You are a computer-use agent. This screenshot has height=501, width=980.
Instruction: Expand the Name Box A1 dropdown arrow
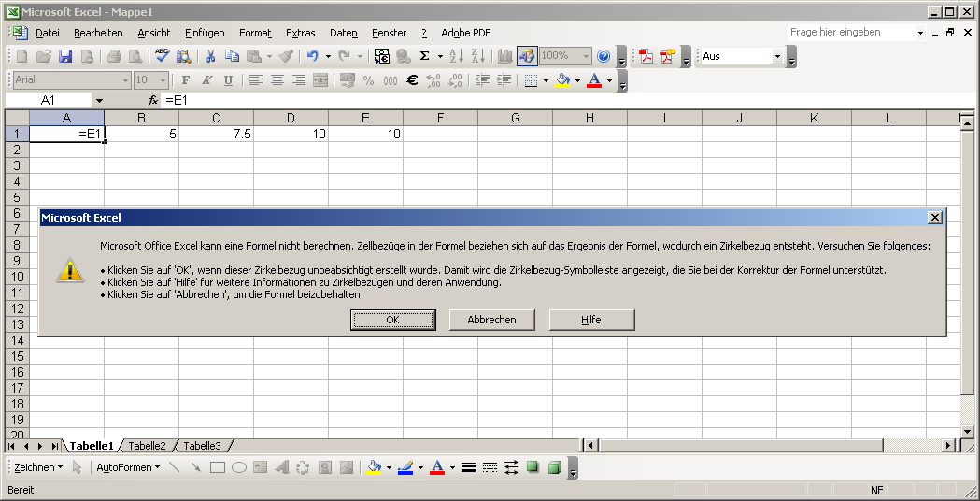pos(99,100)
